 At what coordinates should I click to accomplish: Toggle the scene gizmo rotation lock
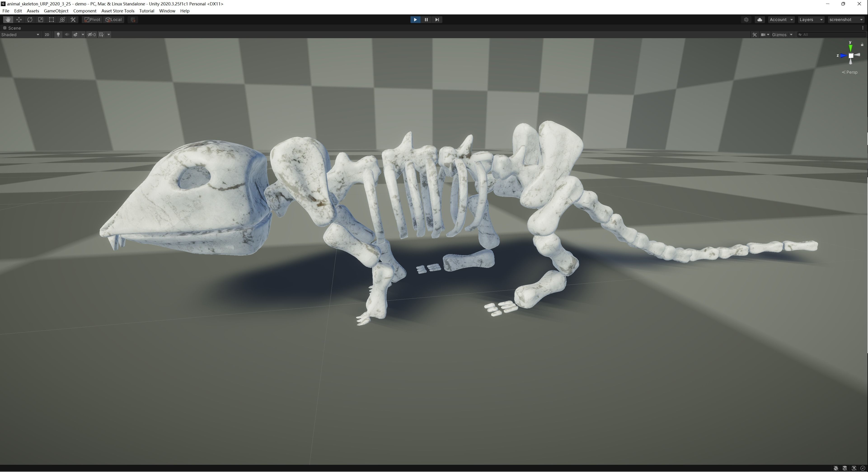[x=862, y=44]
